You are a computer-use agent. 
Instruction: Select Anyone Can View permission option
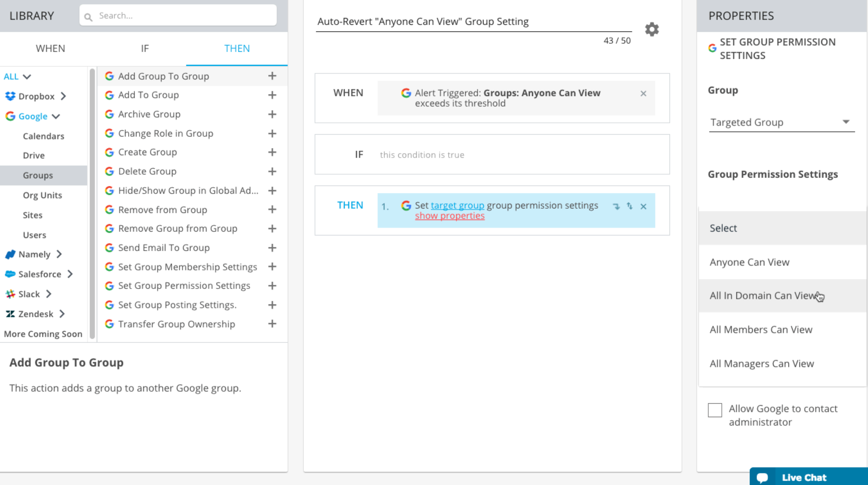[749, 262]
